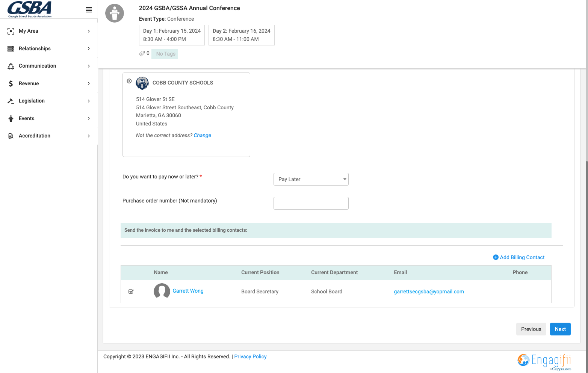
Task: Open Garrett Wong's profile link
Action: (188, 291)
